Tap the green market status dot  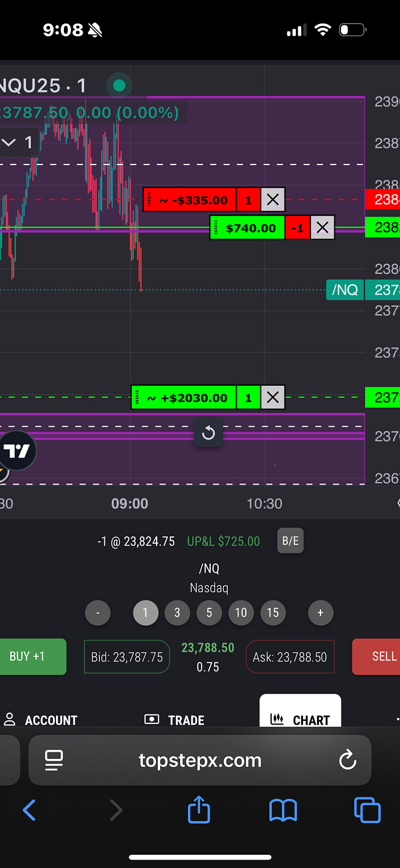click(119, 86)
